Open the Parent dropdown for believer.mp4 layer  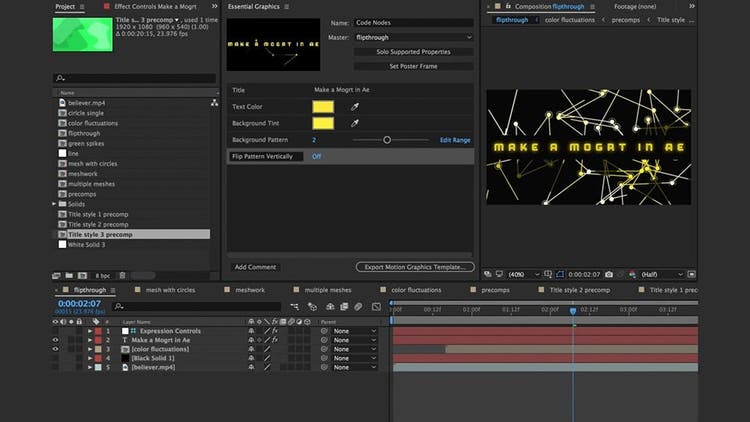[x=355, y=367]
